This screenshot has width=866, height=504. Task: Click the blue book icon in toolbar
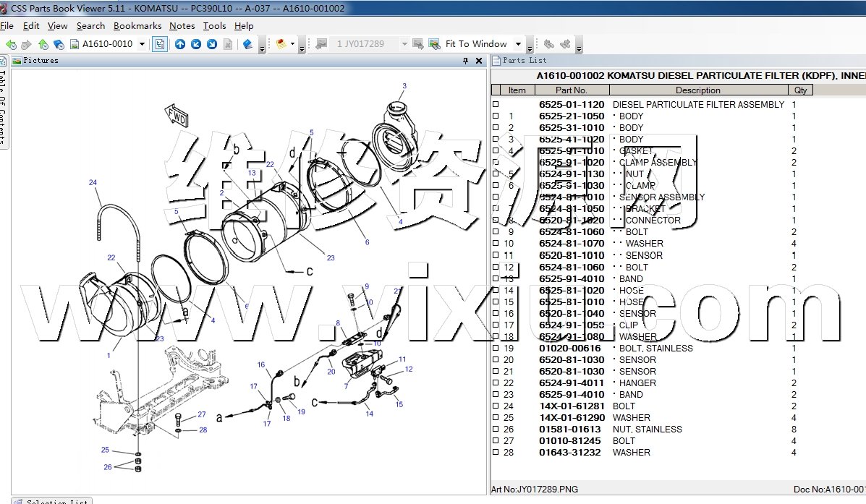[x=248, y=44]
